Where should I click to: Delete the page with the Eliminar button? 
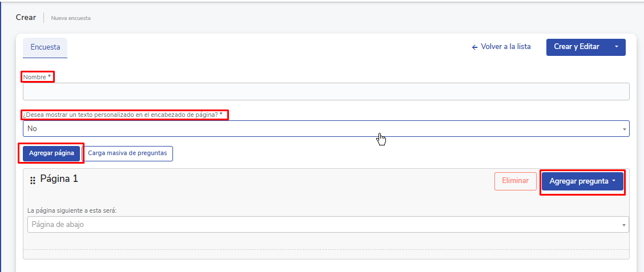pos(515,181)
